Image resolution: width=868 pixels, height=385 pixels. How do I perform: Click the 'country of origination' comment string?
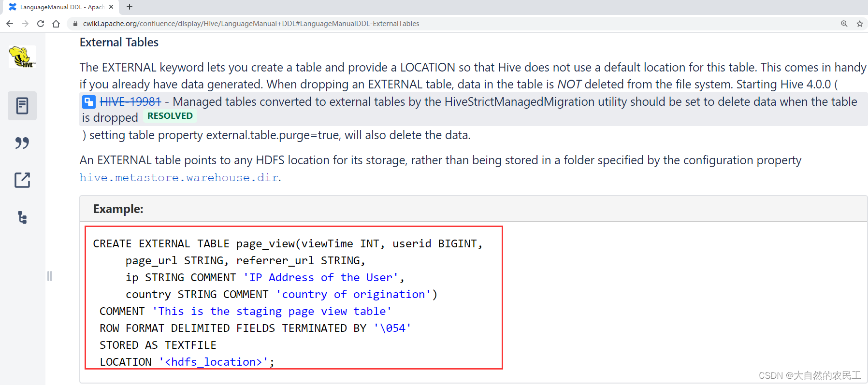353,294
